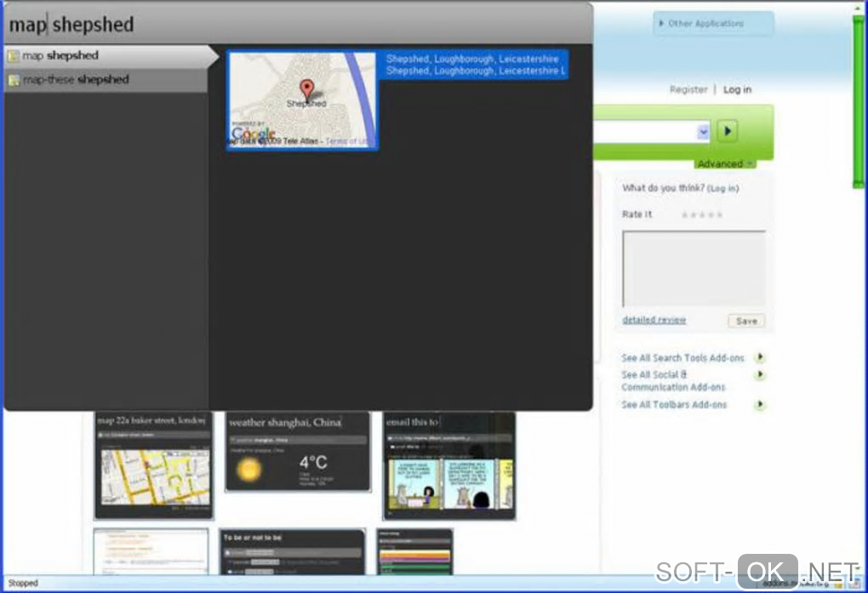Open 'See All Toolbars Add-ons' link

(674, 405)
